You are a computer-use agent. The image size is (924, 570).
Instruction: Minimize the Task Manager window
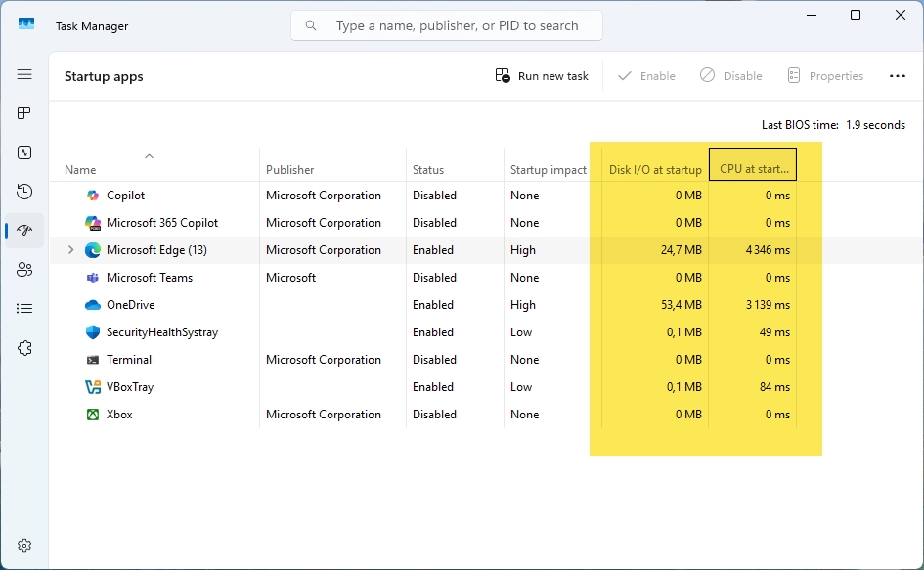pyautogui.click(x=812, y=15)
